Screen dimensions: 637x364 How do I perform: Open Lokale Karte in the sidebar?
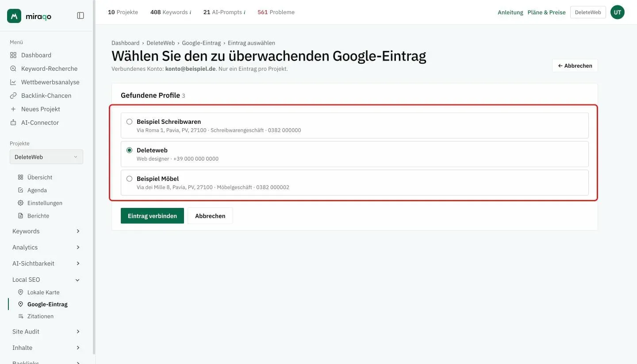[x=43, y=292]
